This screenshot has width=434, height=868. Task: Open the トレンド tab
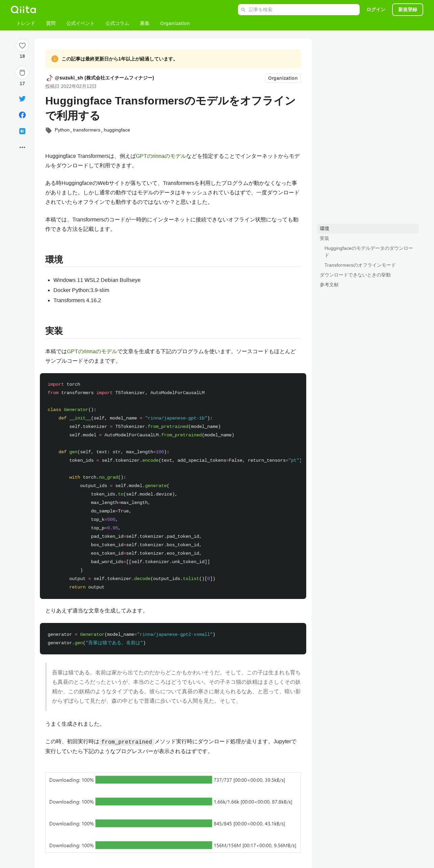click(26, 23)
